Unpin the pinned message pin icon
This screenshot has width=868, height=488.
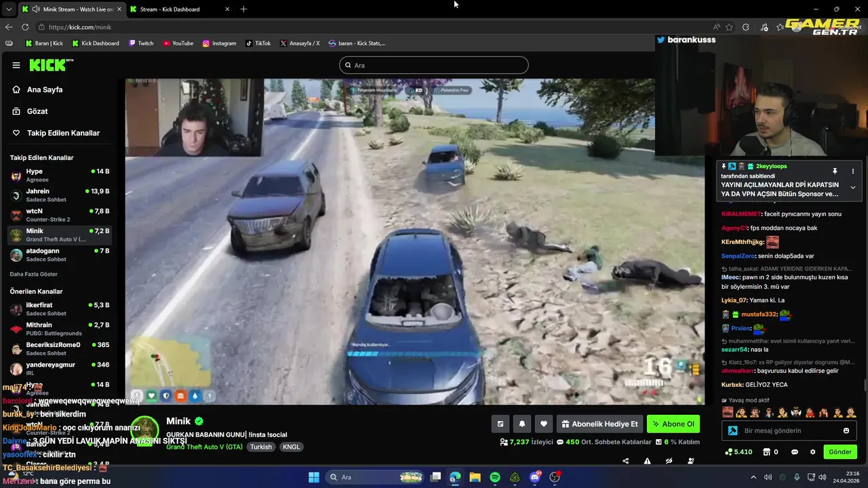(835, 171)
